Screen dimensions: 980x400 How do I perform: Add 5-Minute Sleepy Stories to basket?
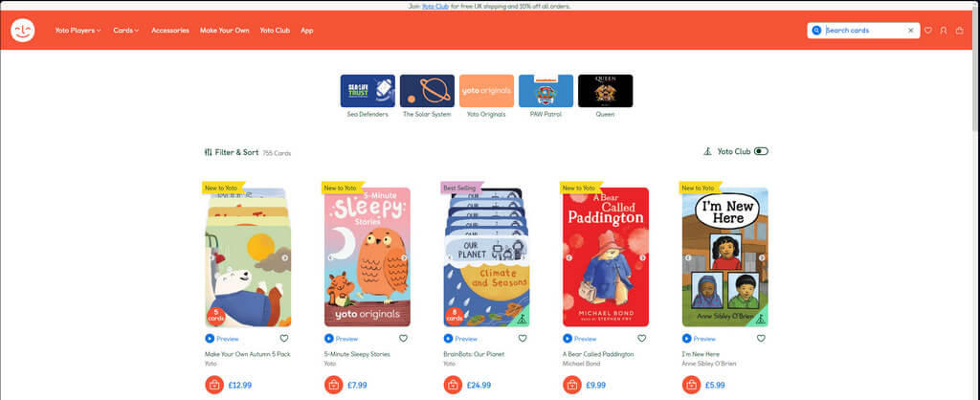[x=334, y=385]
